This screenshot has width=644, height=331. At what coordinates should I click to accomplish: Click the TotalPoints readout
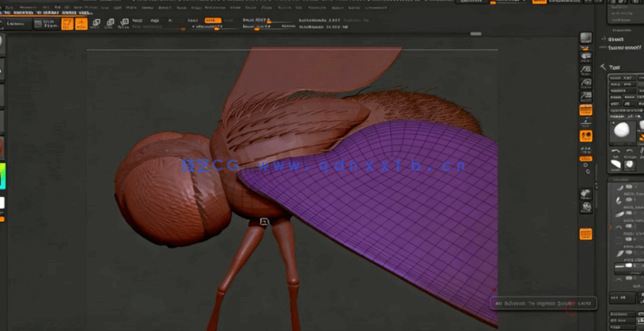click(323, 27)
